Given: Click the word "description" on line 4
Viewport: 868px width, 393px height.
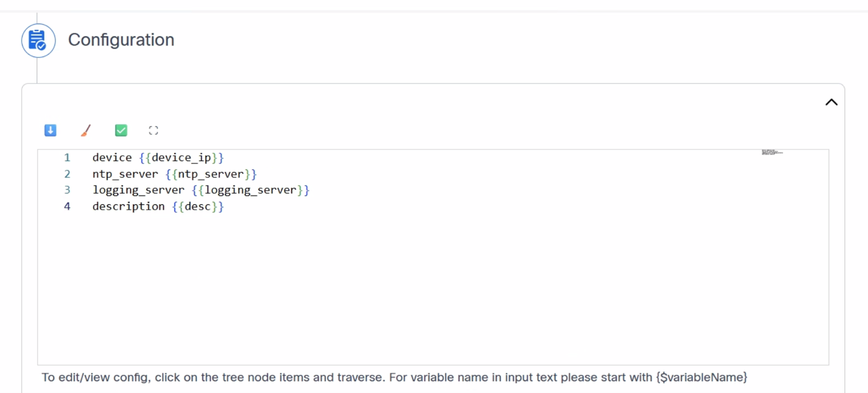Looking at the screenshot, I should [x=128, y=207].
